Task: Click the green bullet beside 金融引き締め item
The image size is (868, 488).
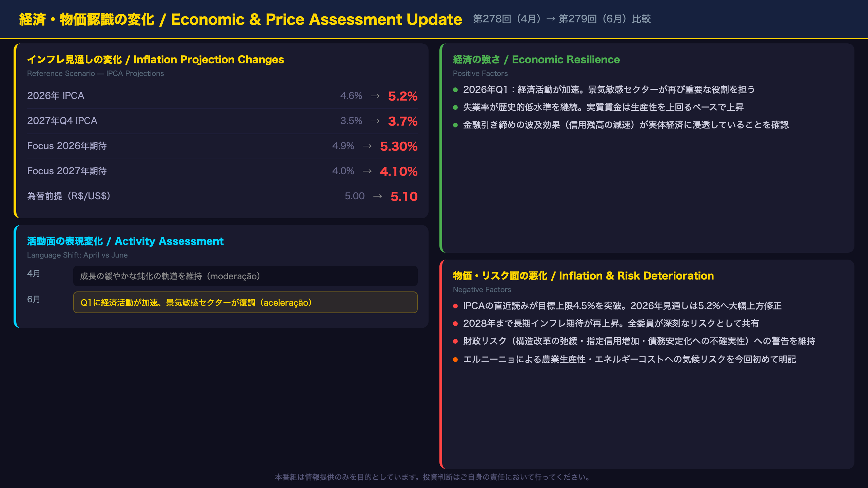Action: click(455, 125)
